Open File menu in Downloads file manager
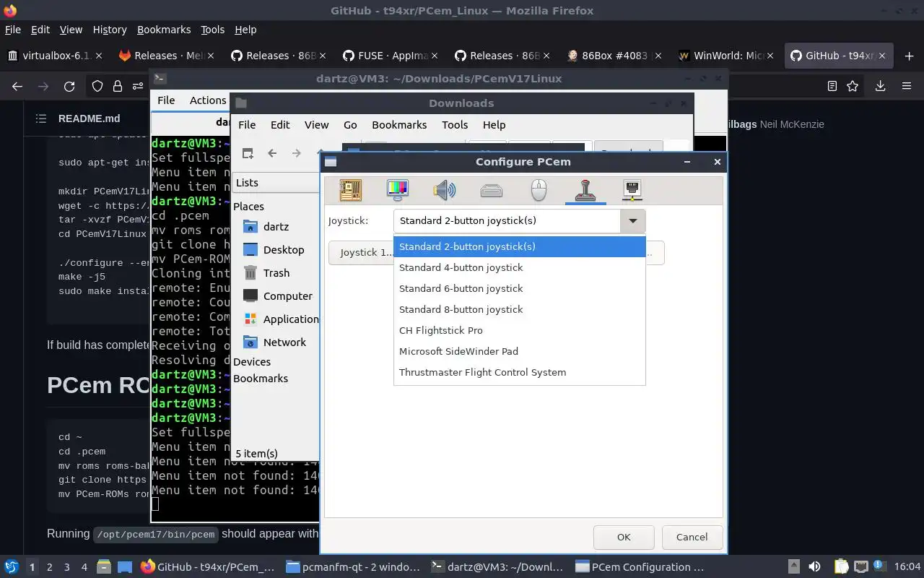 [x=247, y=125]
